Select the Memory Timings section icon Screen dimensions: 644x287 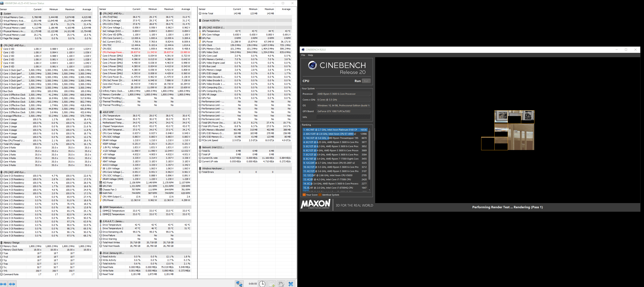tap(1, 242)
